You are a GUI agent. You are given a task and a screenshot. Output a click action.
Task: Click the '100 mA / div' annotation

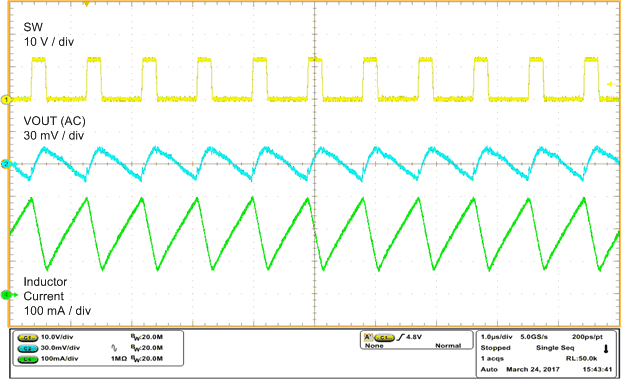[57, 310]
